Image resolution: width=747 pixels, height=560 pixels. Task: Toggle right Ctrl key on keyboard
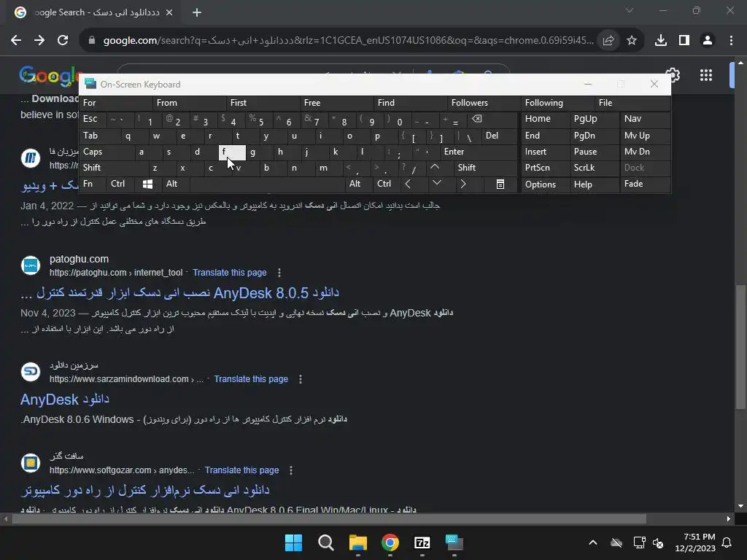[x=384, y=184]
